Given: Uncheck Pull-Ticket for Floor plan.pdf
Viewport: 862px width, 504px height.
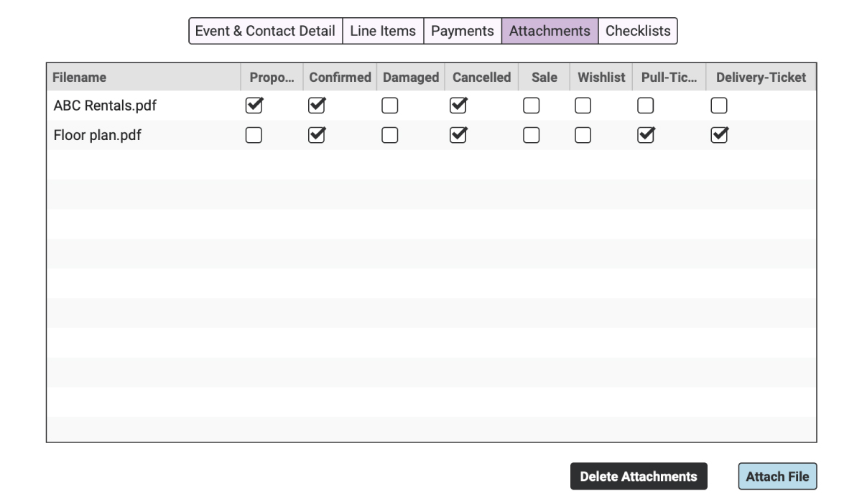Looking at the screenshot, I should [646, 135].
